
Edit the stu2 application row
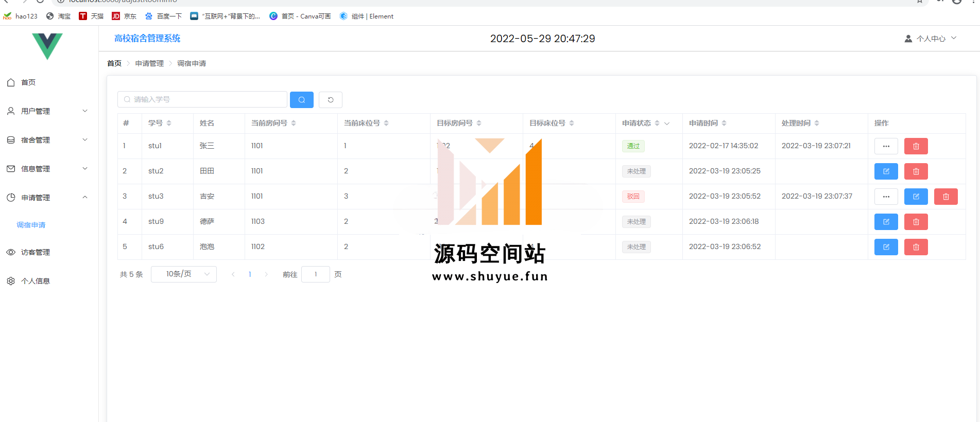coord(886,171)
